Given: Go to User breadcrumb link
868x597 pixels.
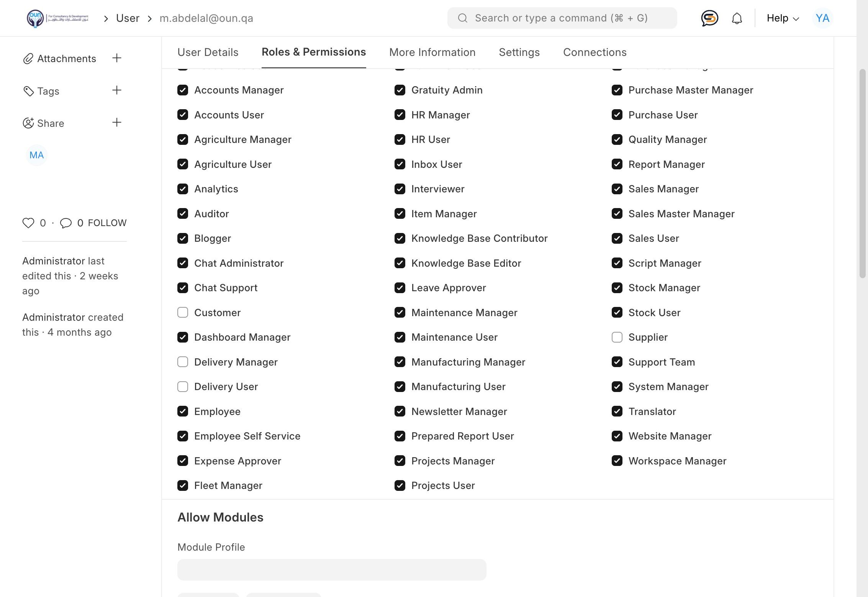Looking at the screenshot, I should point(128,18).
